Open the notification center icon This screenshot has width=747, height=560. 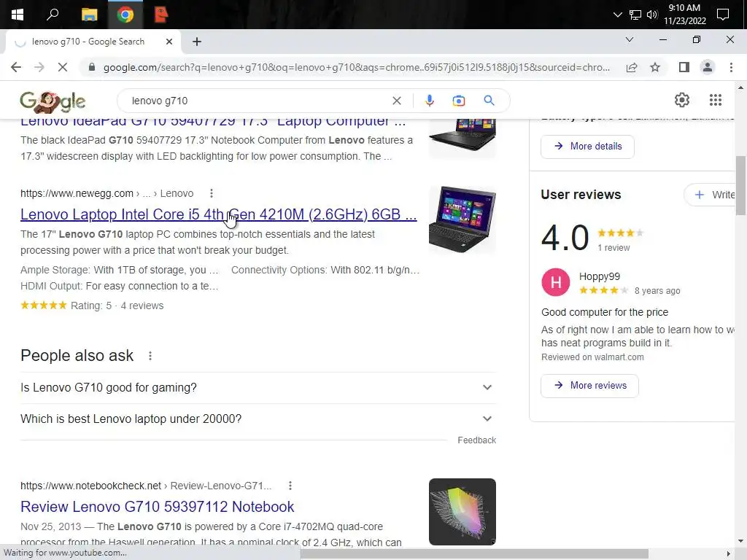click(723, 15)
